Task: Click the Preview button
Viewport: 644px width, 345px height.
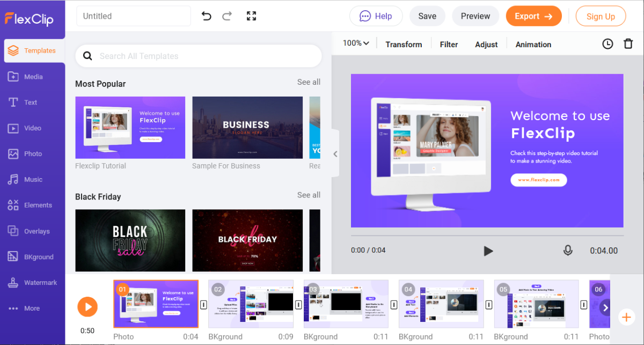Action: coord(475,16)
